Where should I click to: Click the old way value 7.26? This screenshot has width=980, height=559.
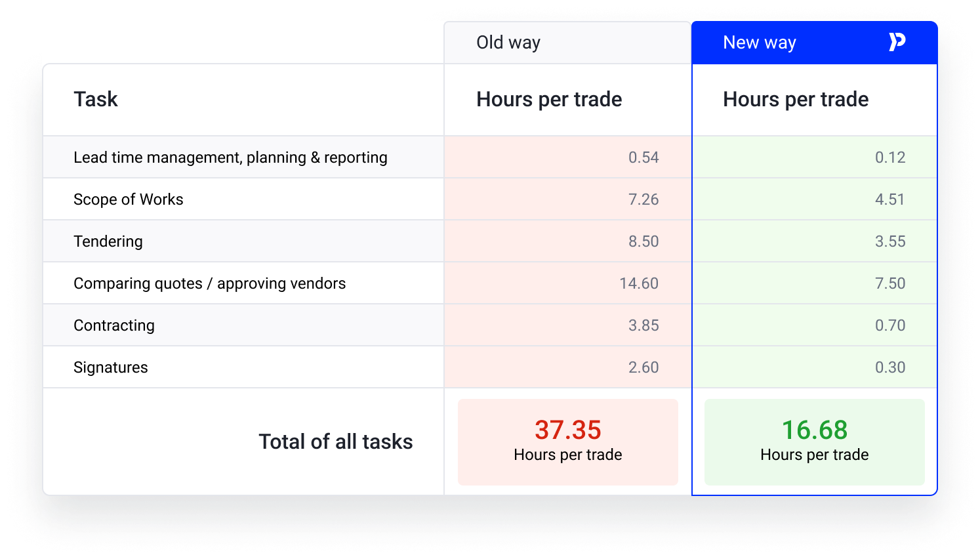coord(643,199)
